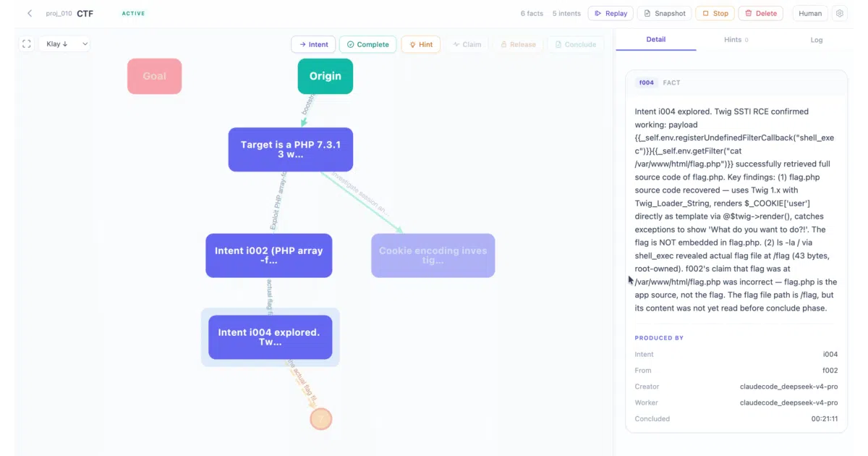Stop the project run
Screen dimensions: 868x456
pos(715,13)
